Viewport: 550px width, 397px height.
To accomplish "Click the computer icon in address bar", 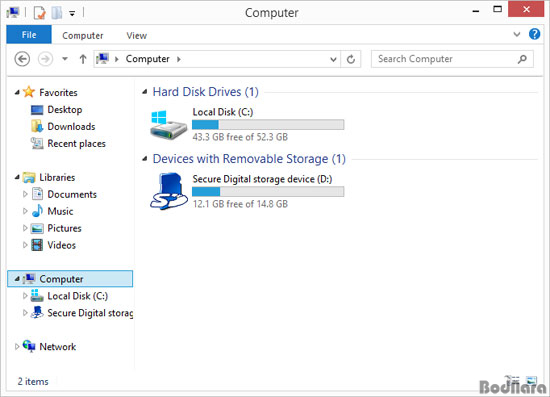I will pos(102,59).
